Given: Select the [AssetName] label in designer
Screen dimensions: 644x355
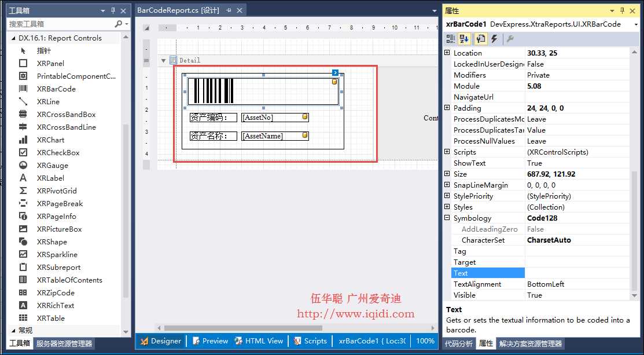Looking at the screenshot, I should tap(275, 136).
